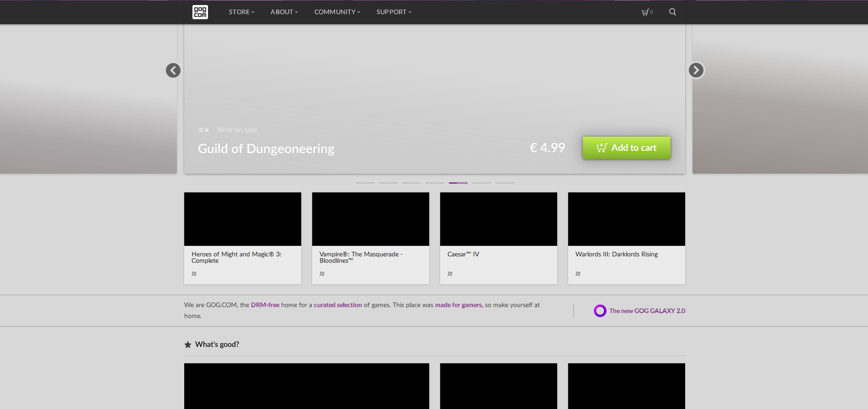
Task: Select the sixth carousel slide indicator
Action: [481, 183]
